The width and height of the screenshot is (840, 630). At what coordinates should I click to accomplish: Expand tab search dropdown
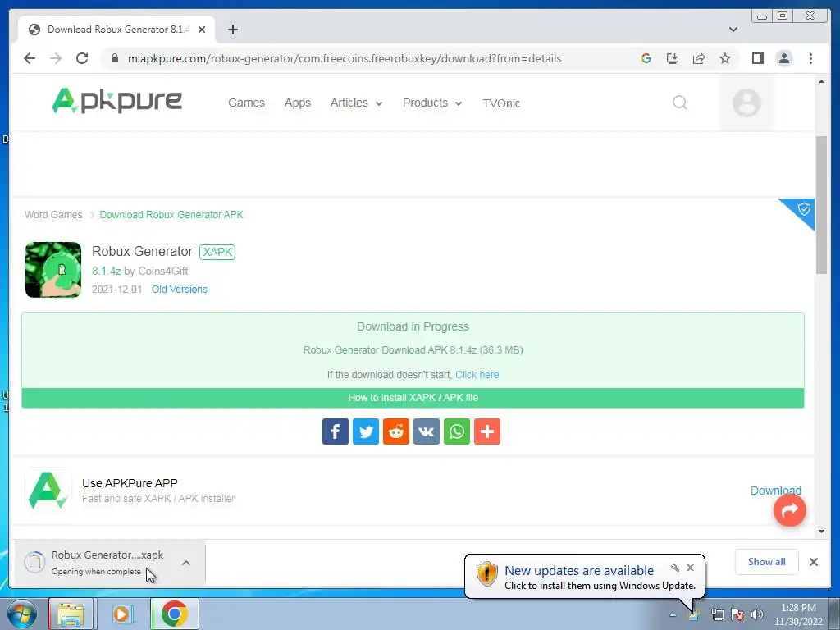[733, 30]
